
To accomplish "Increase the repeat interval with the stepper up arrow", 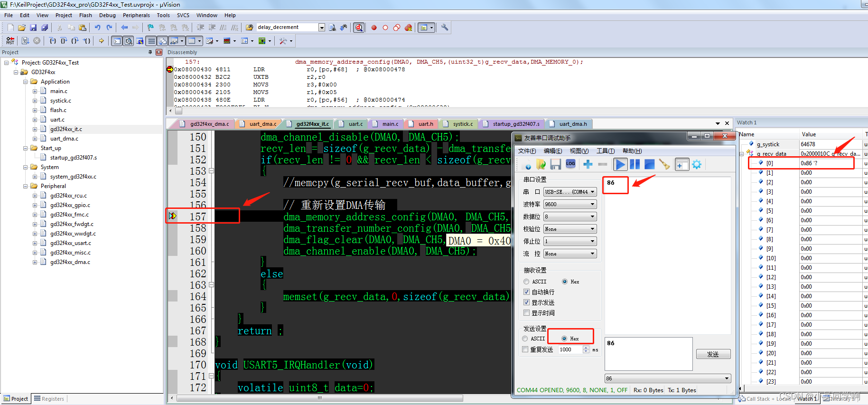I will point(586,348).
